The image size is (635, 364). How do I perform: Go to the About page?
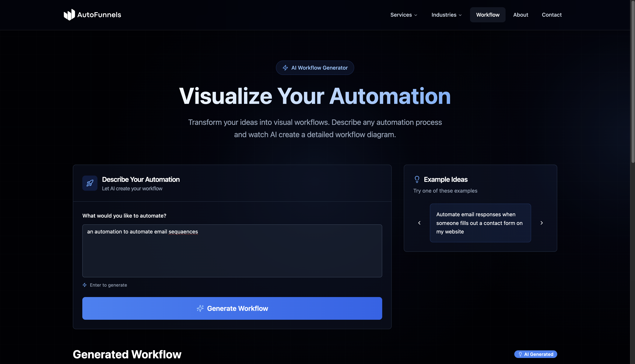click(x=521, y=15)
